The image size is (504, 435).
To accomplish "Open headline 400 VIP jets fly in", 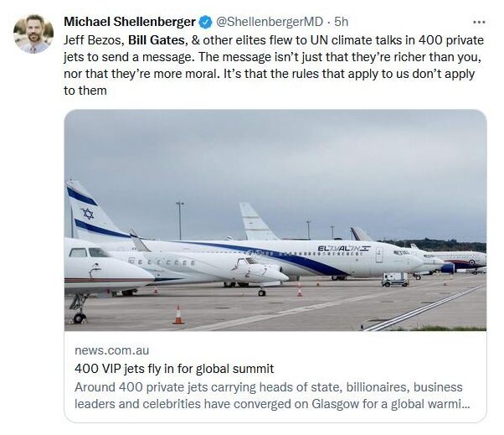I will (x=174, y=369).
